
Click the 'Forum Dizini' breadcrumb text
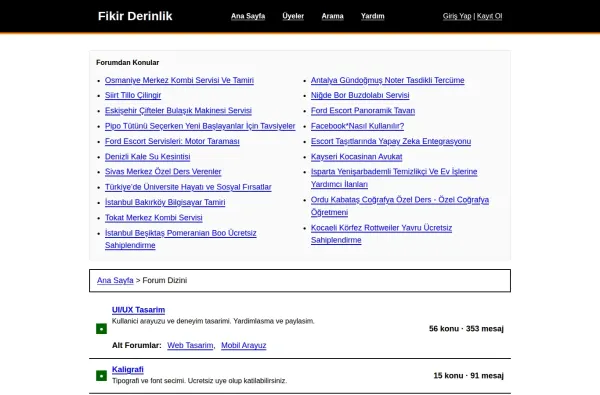pos(165,280)
